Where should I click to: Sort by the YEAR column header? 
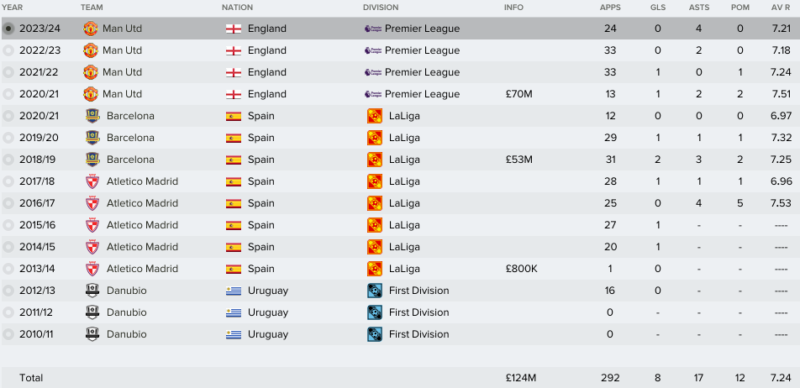pos(12,8)
